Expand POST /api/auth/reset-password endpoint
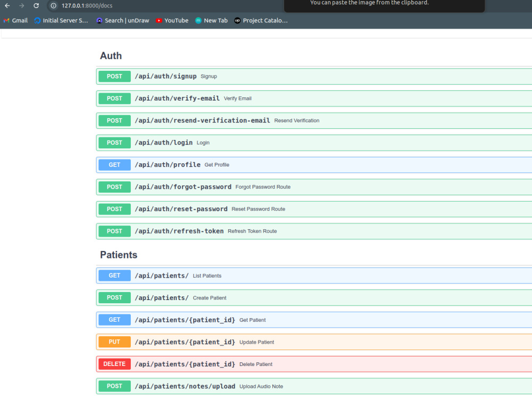532x399 pixels. (x=314, y=209)
